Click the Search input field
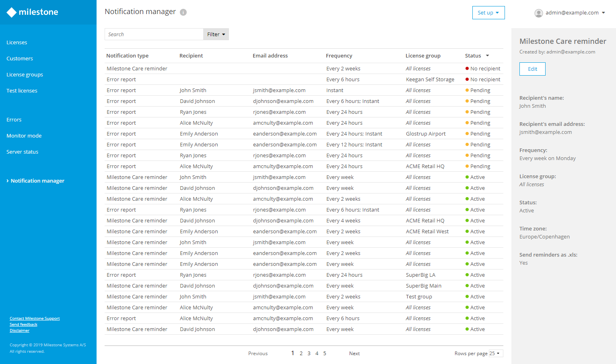The width and height of the screenshot is (616, 364). coord(154,34)
